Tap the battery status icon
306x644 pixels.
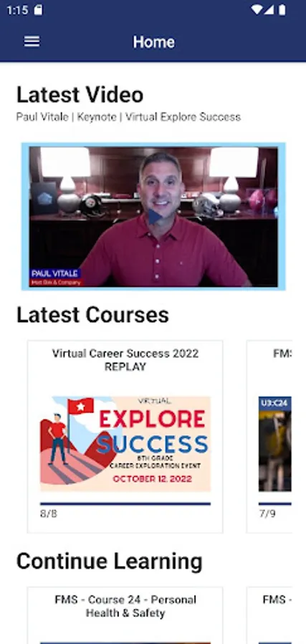[282, 10]
